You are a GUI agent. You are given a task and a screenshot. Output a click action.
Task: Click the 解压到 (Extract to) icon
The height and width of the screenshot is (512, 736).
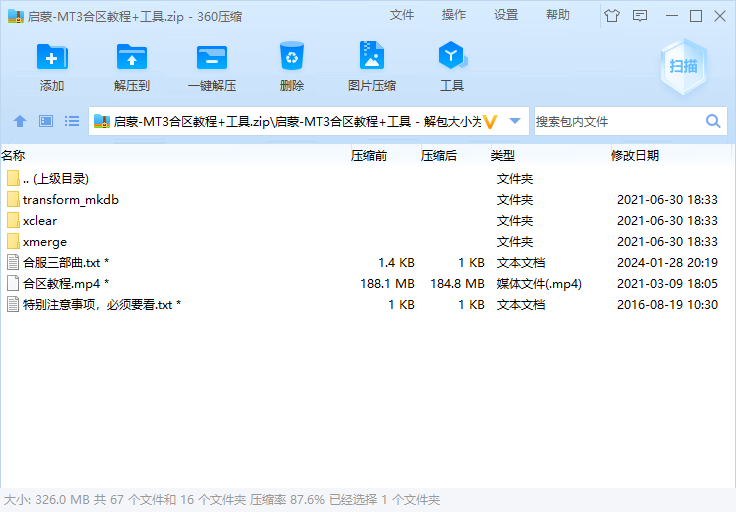pyautogui.click(x=132, y=57)
